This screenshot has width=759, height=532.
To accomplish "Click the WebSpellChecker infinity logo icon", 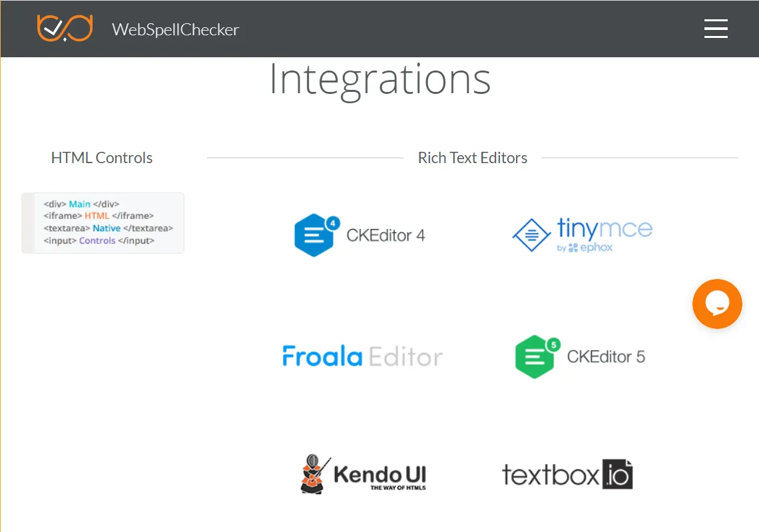I will pyautogui.click(x=65, y=28).
